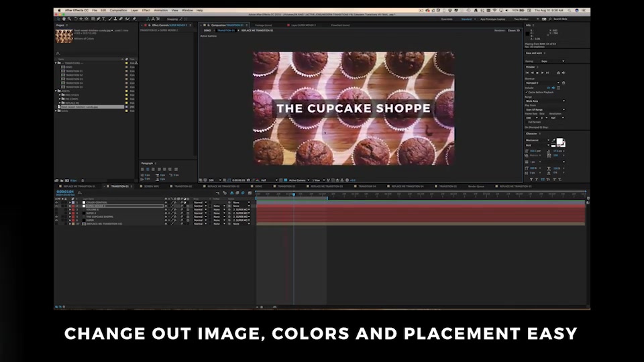Viewport: 644px width, 362px height.
Task: Expand THE CUPCAKE SHOPPE layer properties
Action: coord(70,217)
